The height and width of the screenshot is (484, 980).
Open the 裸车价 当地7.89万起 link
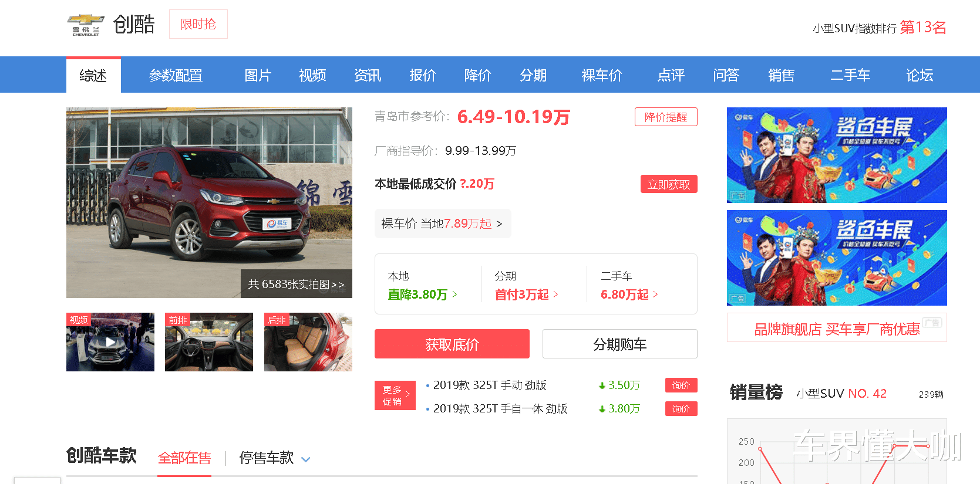pos(443,224)
